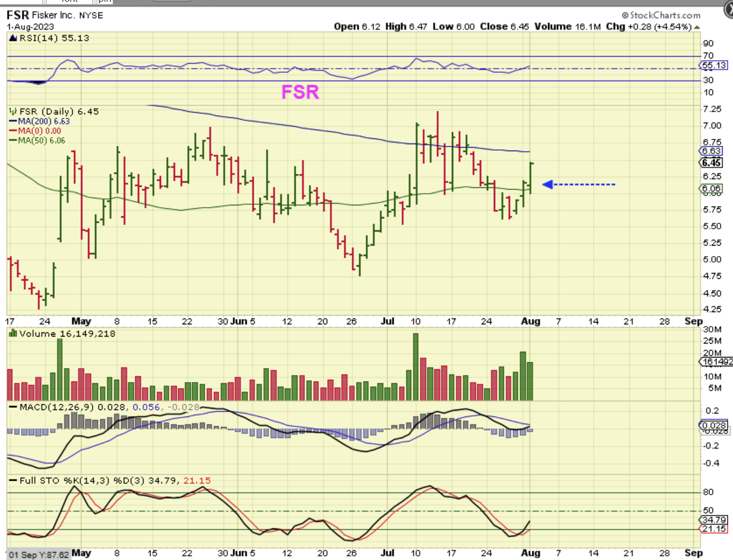Image resolution: width=733 pixels, height=560 pixels.
Task: Click the 'Jul' label on the price chart date axis
Action: click(x=387, y=321)
